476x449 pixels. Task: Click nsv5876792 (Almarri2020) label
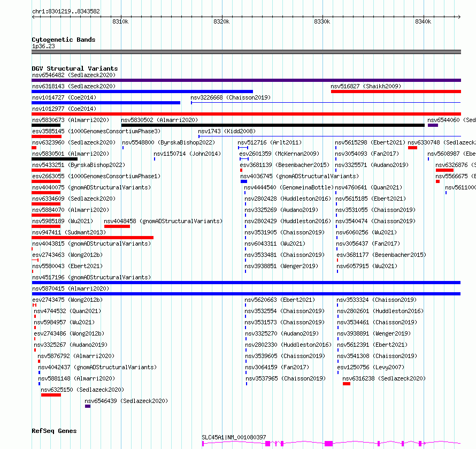[76, 356]
